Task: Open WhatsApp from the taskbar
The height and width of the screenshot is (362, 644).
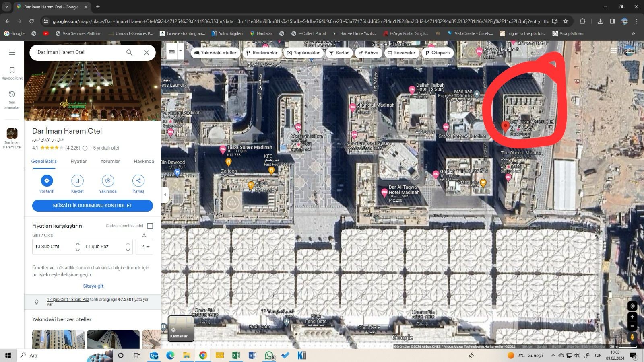Action: click(269, 355)
